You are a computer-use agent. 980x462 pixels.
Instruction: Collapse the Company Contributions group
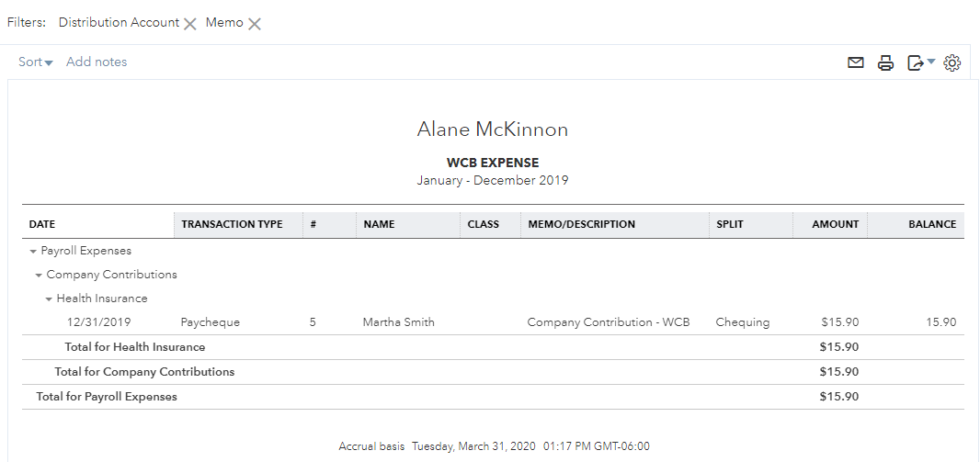click(x=40, y=275)
